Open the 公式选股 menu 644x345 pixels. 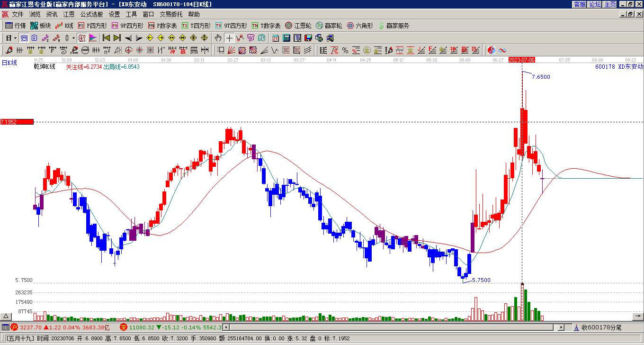click(x=91, y=14)
